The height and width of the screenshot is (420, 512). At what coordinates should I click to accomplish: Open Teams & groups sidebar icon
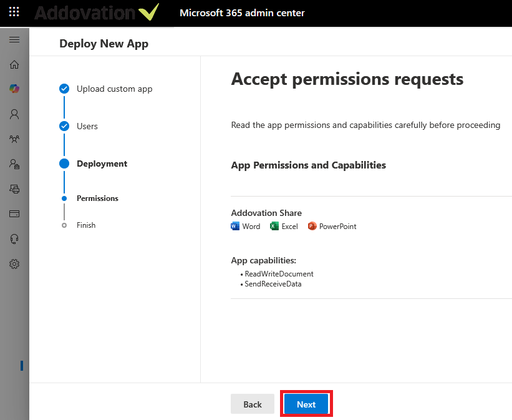point(14,139)
